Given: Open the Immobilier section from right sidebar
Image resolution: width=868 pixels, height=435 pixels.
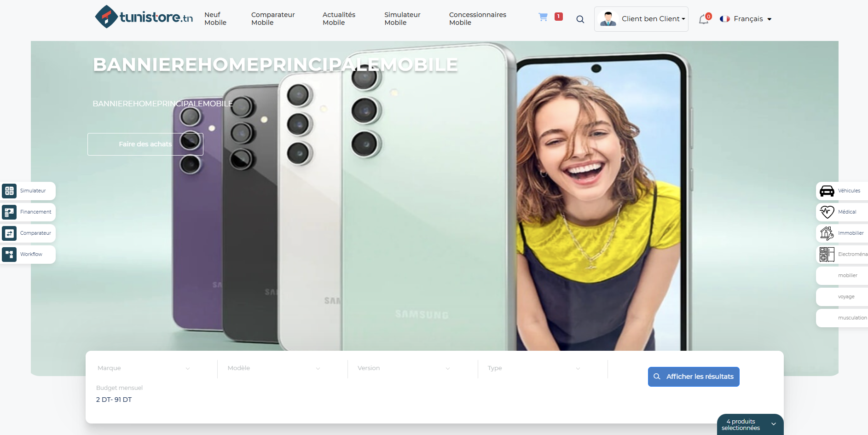Looking at the screenshot, I should 842,233.
